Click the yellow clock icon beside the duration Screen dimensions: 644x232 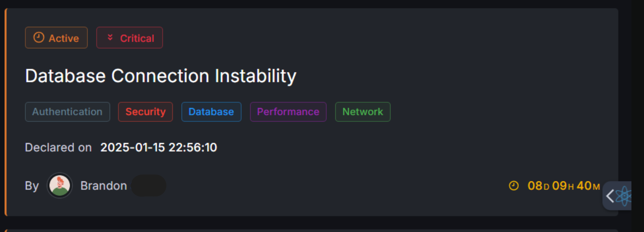[513, 186]
